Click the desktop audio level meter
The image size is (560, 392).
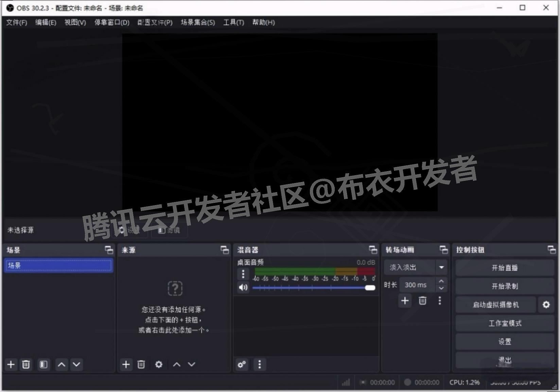(315, 271)
